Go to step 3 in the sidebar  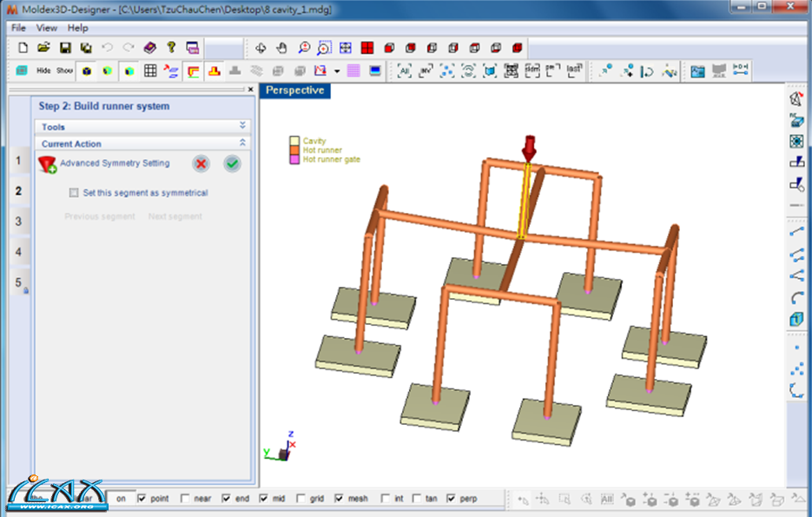pos(18,222)
